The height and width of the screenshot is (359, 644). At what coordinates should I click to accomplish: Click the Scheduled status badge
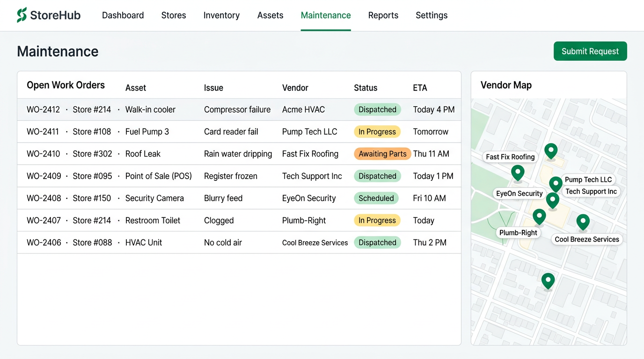click(376, 198)
